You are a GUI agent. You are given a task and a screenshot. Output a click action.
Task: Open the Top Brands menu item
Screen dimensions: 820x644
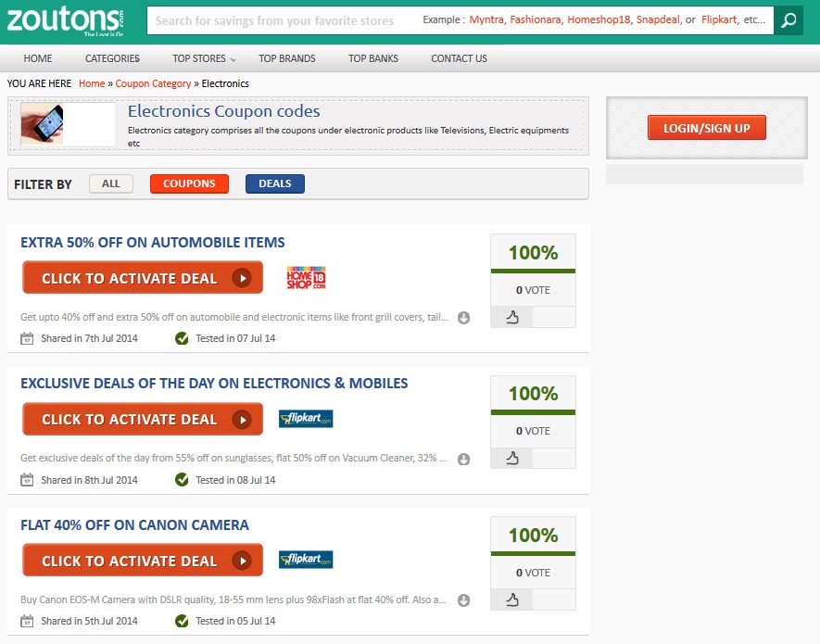[287, 58]
